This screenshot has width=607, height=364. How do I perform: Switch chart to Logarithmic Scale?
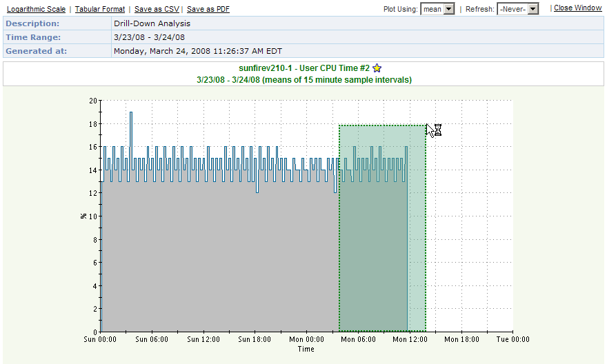[x=37, y=9]
